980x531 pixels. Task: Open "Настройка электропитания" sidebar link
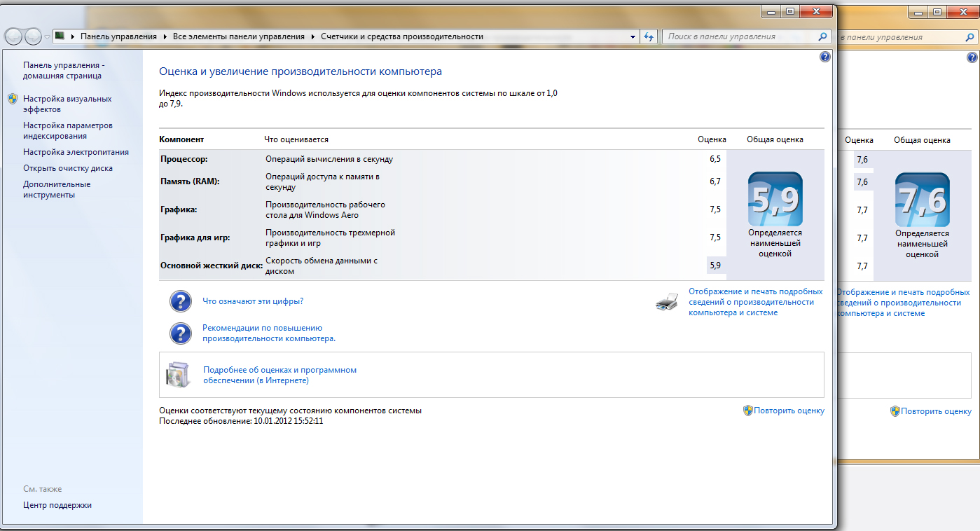(x=76, y=152)
